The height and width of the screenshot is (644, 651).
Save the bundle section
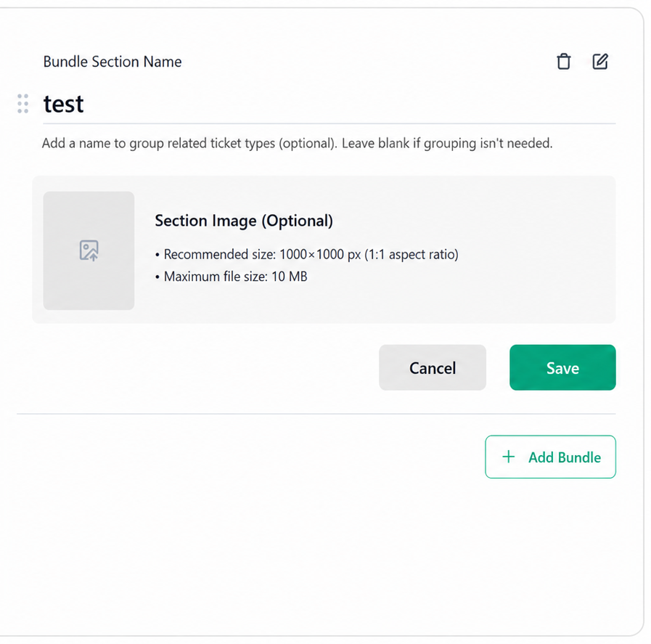point(562,367)
